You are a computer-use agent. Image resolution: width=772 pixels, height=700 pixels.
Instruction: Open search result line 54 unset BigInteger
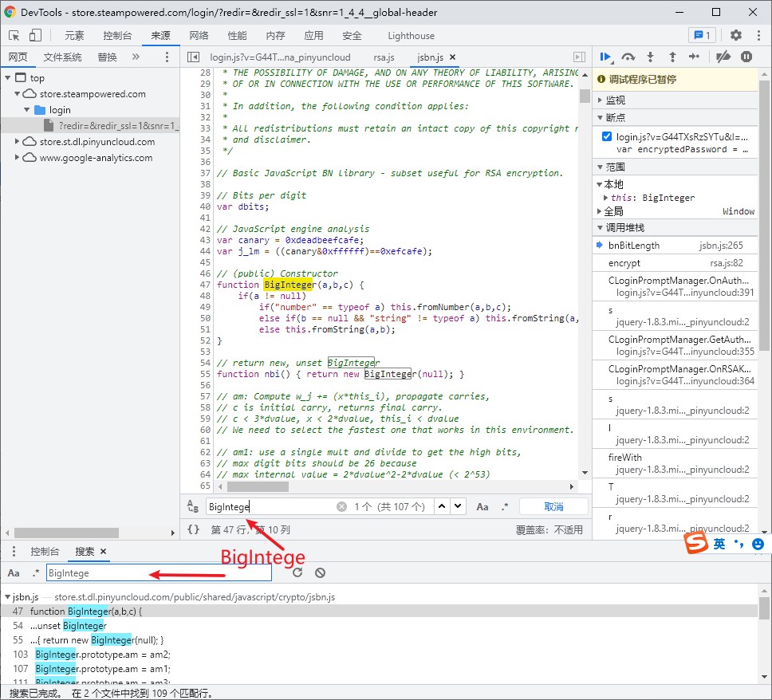click(x=379, y=626)
